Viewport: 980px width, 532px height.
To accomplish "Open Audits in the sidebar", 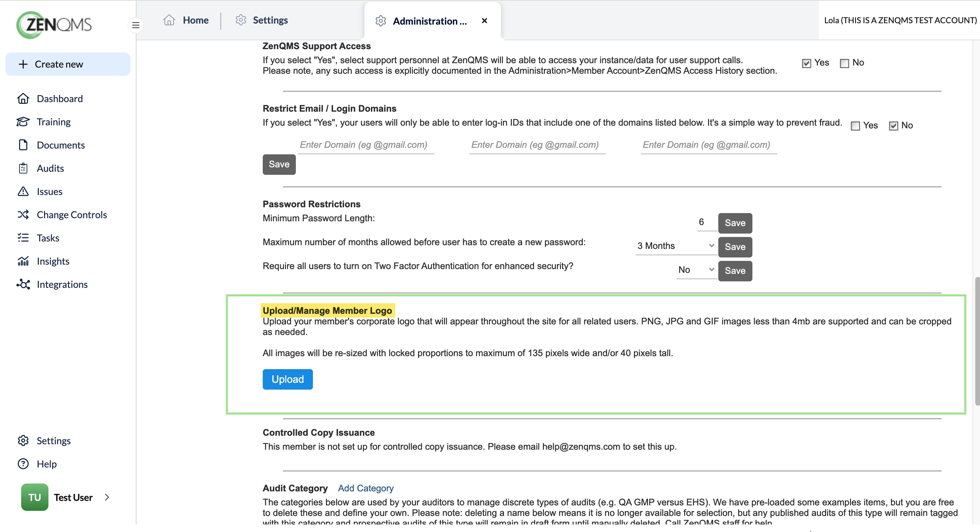I will [x=50, y=168].
